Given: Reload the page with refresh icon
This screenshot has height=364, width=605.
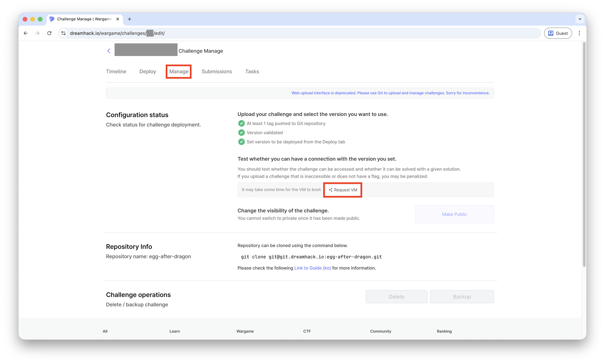Looking at the screenshot, I should click(49, 33).
